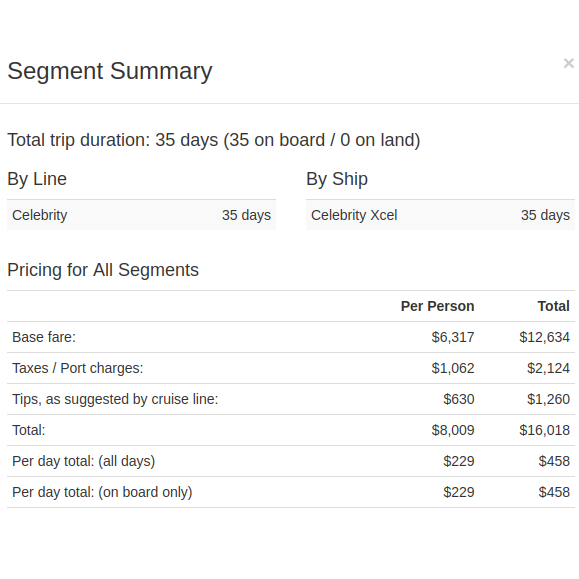Select Per day total (on board only) label
The width and height of the screenshot is (579, 579).
tap(102, 492)
